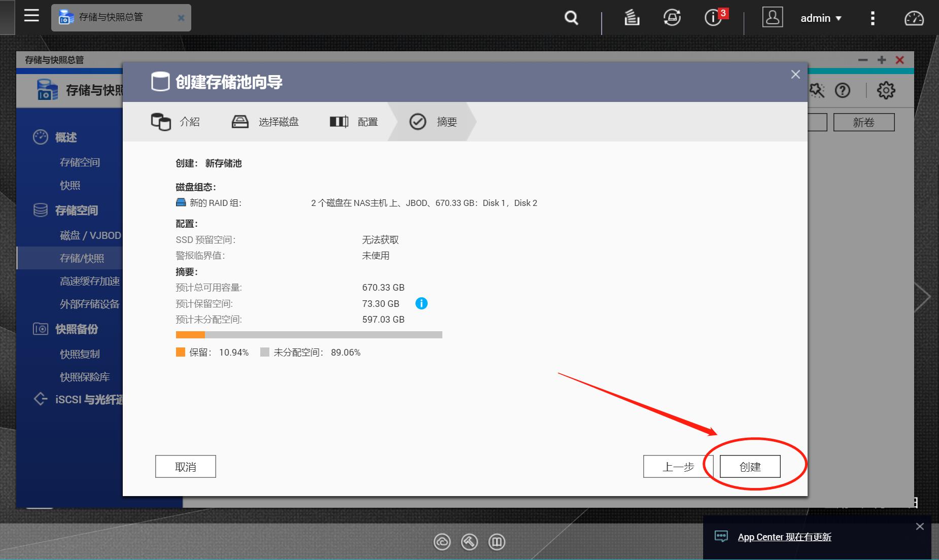Open the external device icon in top bar
This screenshot has width=939, height=560.
tap(671, 18)
